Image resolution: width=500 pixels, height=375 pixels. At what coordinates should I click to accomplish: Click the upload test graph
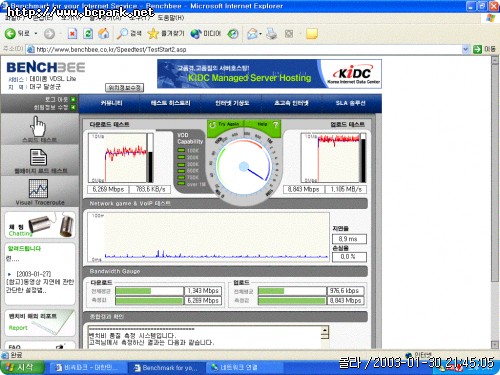click(x=331, y=158)
